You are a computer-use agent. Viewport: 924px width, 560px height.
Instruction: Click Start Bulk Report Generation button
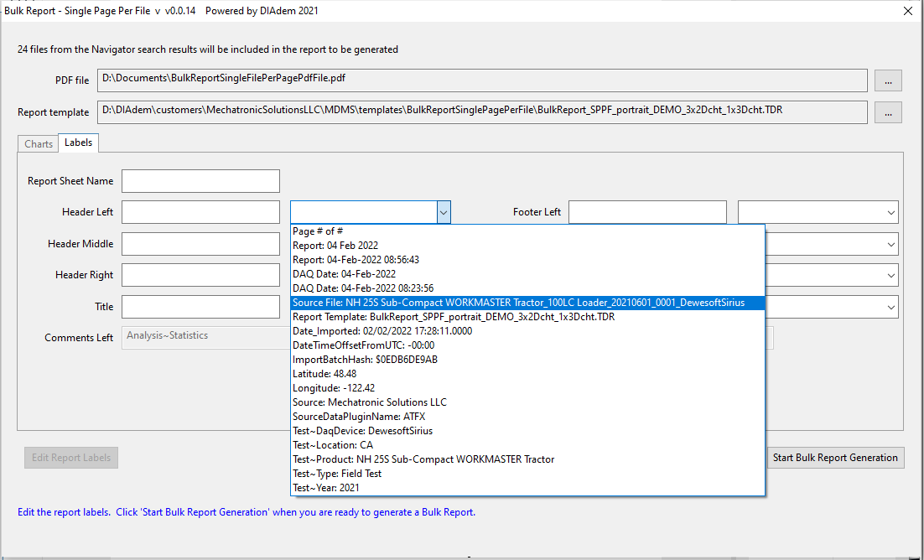(835, 458)
